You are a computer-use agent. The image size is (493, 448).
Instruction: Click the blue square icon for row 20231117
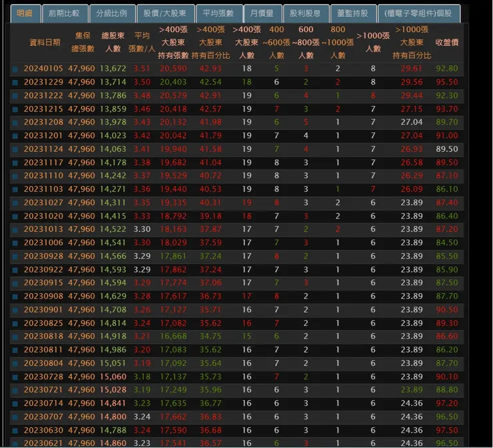[15, 163]
